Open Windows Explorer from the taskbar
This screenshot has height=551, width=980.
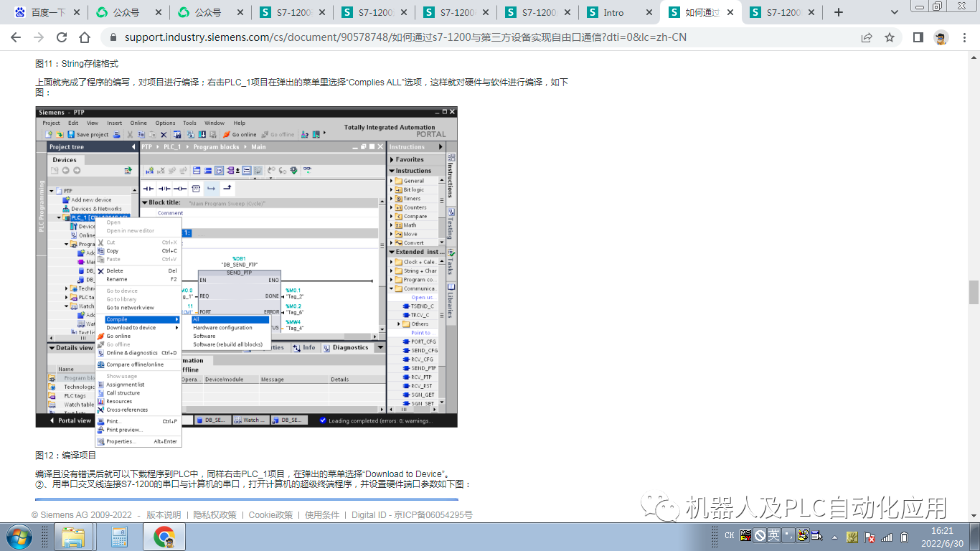tap(73, 537)
